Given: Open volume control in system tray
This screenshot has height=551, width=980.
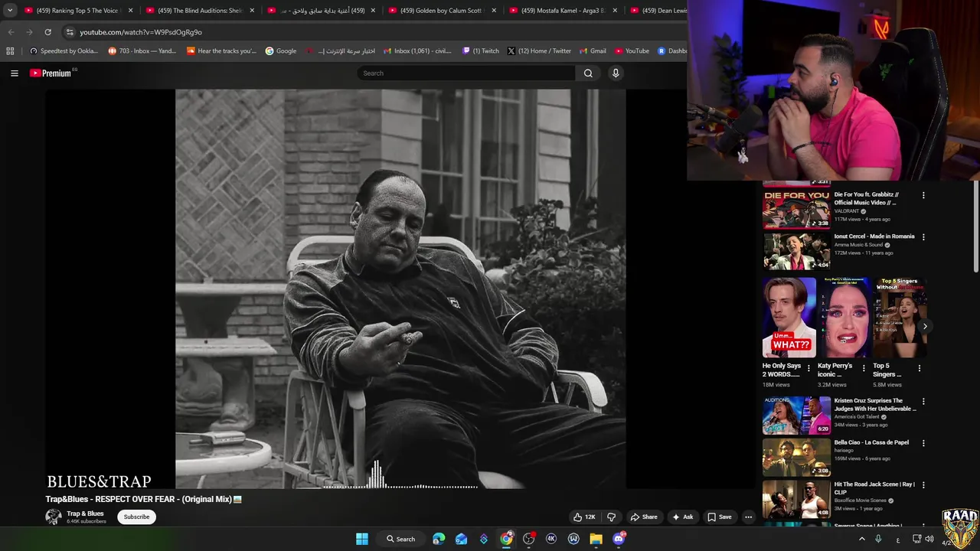Looking at the screenshot, I should [x=929, y=539].
